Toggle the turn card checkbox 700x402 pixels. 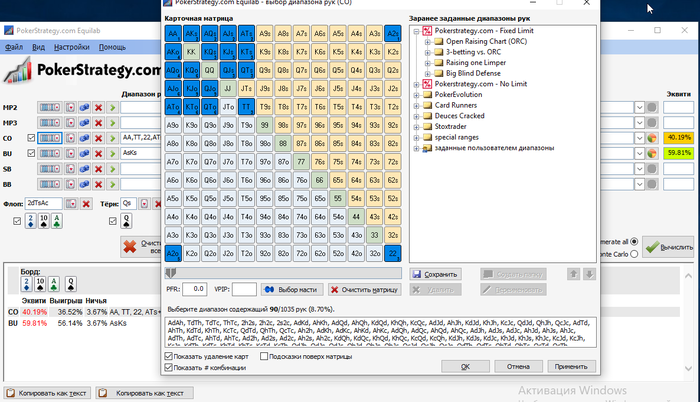(112, 221)
